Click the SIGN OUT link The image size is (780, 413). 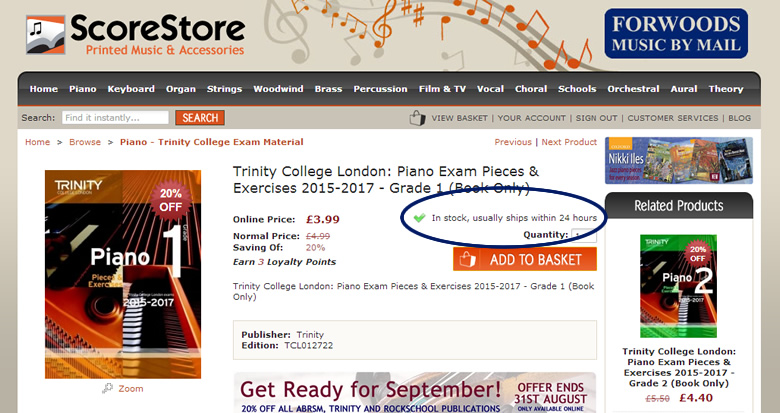click(596, 118)
